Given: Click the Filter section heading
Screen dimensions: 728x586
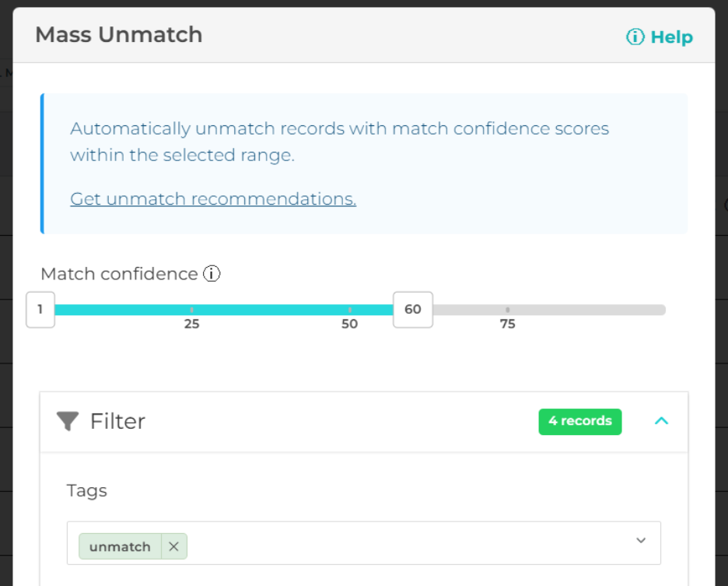Looking at the screenshot, I should (117, 422).
